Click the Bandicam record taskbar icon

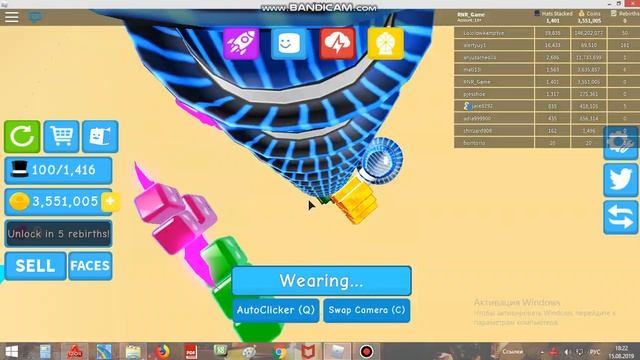point(366,351)
